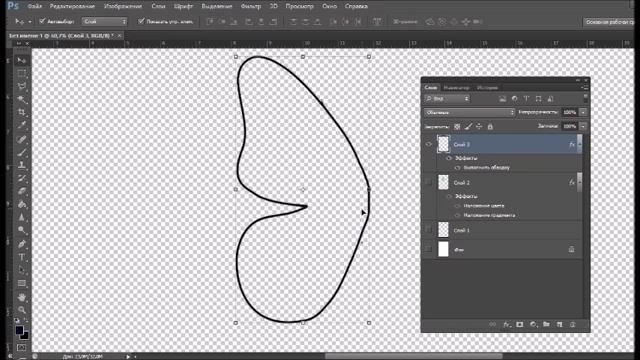Toggle Наложение цвета effect eye

point(458,206)
